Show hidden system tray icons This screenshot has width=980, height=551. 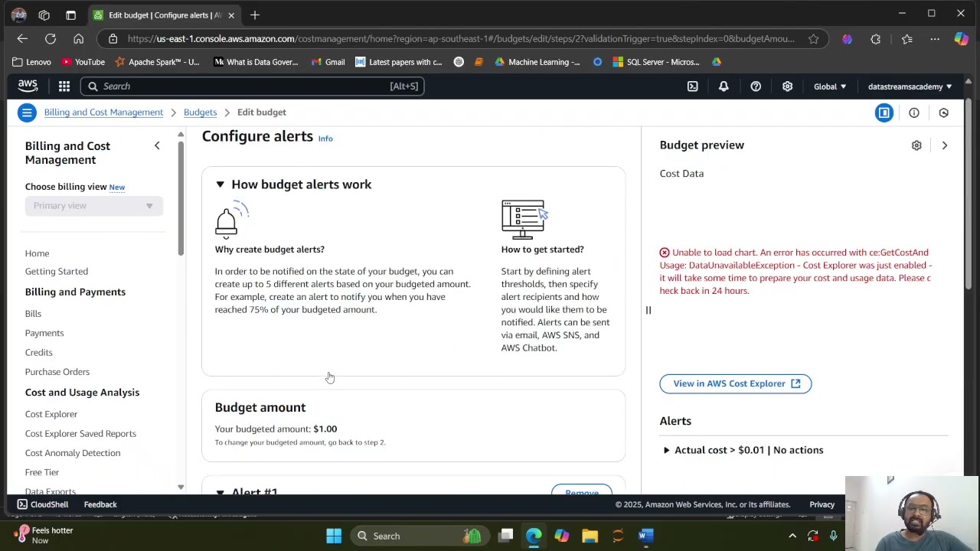[x=792, y=536]
